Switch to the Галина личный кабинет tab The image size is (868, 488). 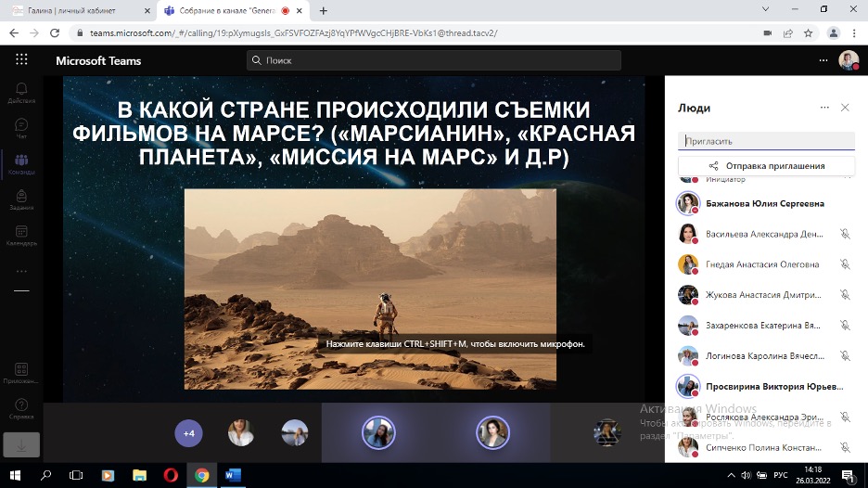79,10
